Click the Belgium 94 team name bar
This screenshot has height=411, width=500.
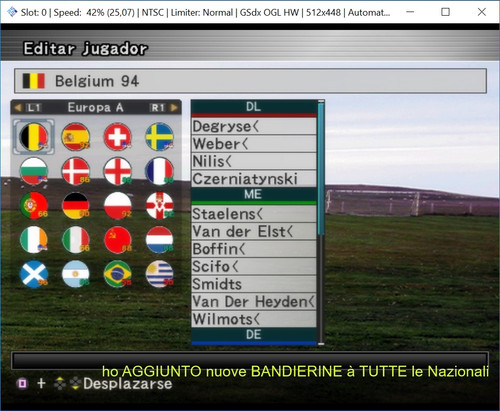pos(250,81)
